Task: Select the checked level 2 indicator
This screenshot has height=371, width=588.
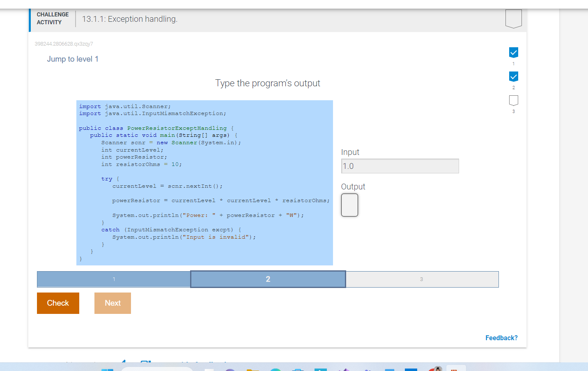Action: (513, 76)
